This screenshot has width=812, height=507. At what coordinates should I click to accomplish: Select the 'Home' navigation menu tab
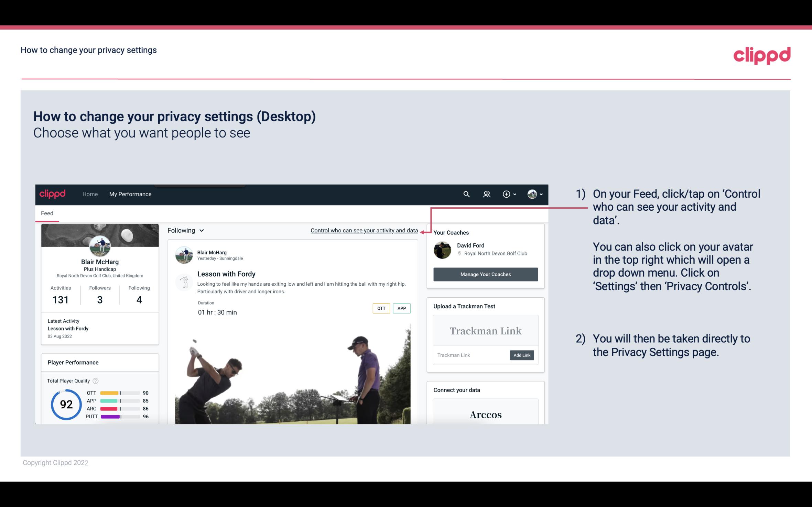tap(89, 194)
